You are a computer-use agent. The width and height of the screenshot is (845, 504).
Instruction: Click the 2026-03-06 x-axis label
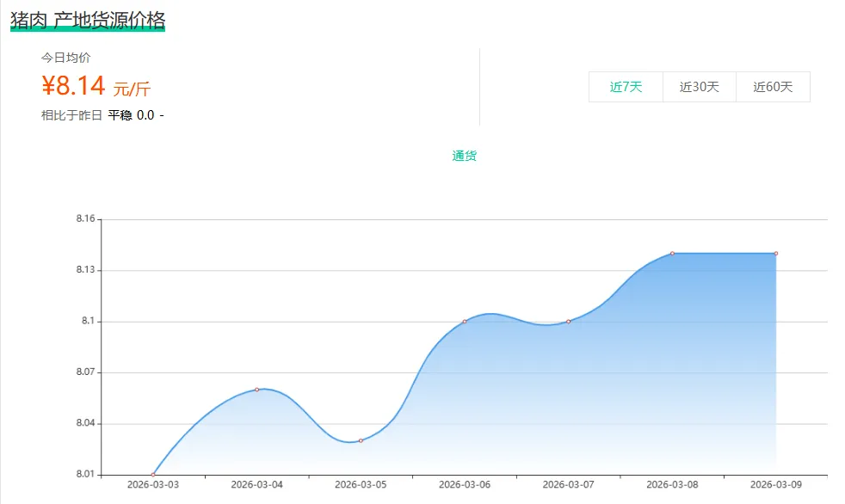tap(465, 484)
